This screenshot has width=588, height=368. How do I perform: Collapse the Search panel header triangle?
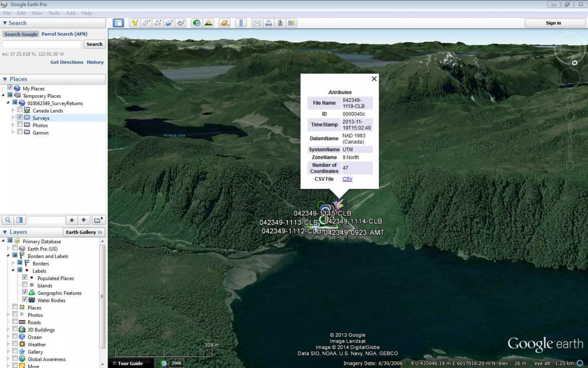[x=5, y=23]
